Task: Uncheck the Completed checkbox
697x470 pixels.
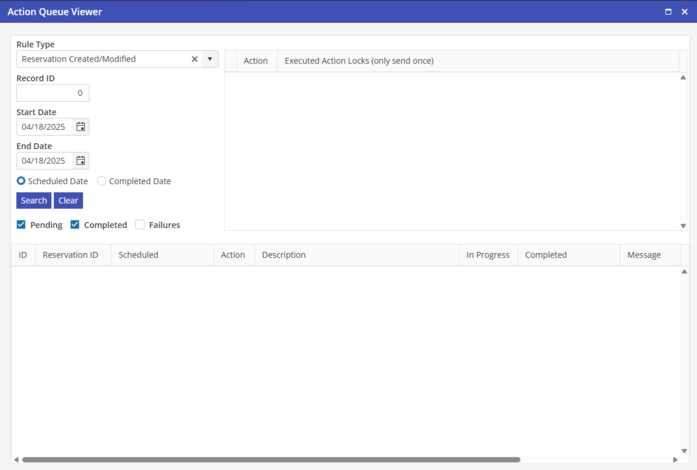Action: 75,225
